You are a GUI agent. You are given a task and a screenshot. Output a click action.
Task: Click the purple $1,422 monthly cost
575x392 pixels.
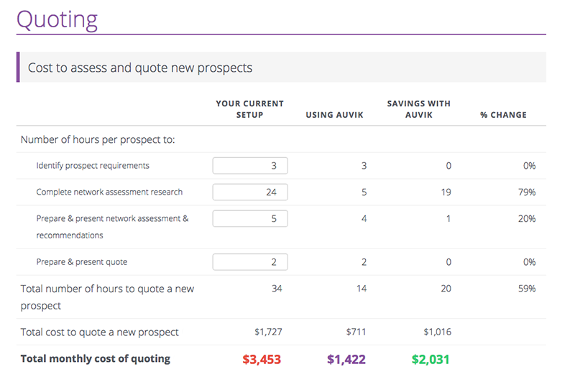(x=346, y=360)
